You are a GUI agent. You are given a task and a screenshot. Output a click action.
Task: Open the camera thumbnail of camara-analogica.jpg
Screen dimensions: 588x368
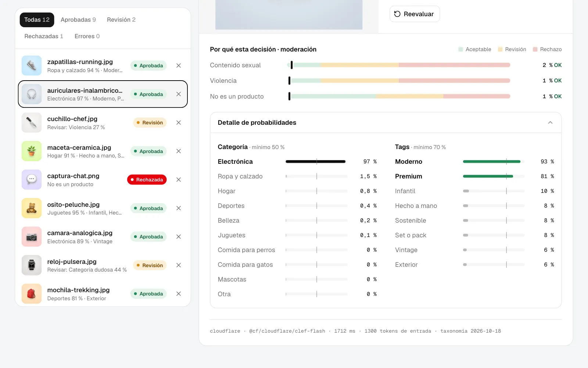coord(32,237)
